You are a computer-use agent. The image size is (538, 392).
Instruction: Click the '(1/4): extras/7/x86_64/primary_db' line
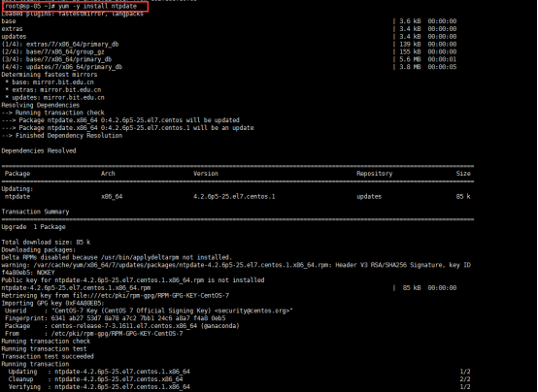pos(60,45)
